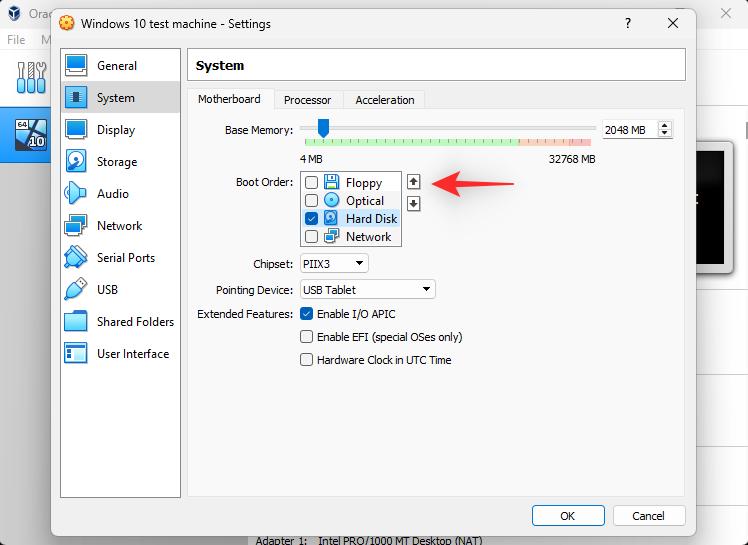Switch to the Acceleration tab
Screen dimensions: 748x545
point(385,100)
